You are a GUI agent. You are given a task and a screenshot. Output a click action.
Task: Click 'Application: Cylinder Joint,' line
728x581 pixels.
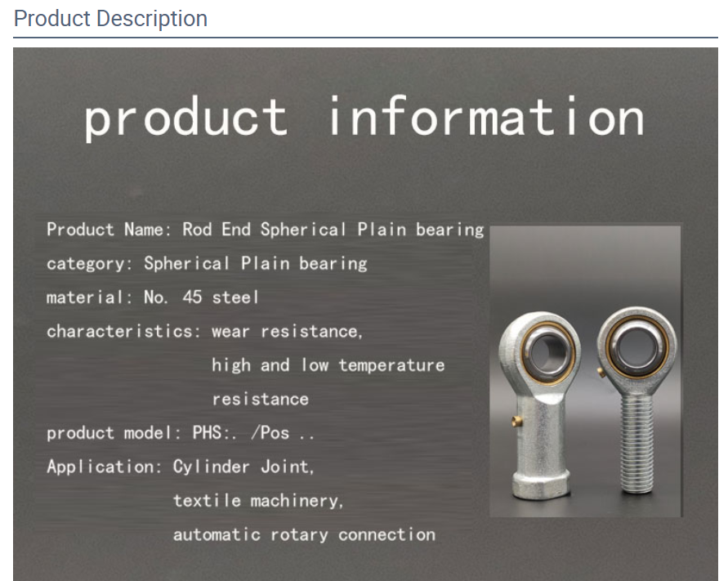[180, 467]
